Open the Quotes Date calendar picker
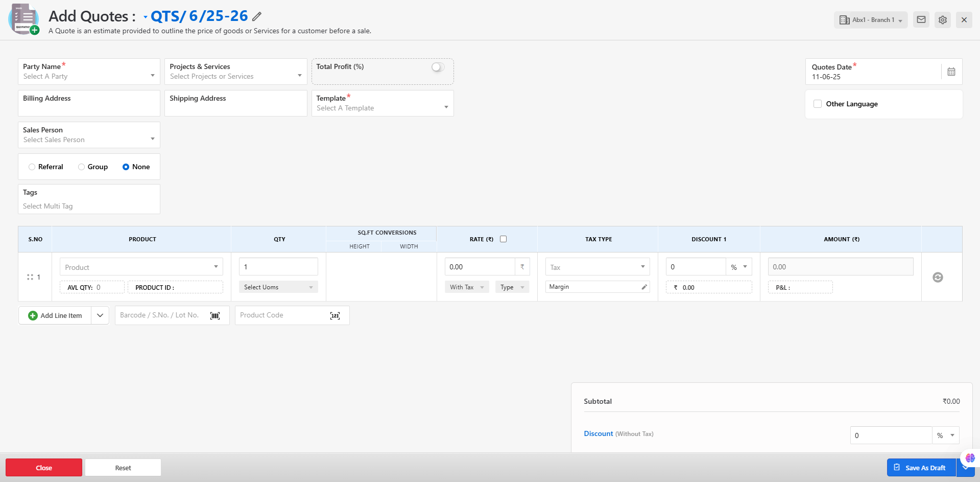Image resolution: width=980 pixels, height=482 pixels. (951, 72)
